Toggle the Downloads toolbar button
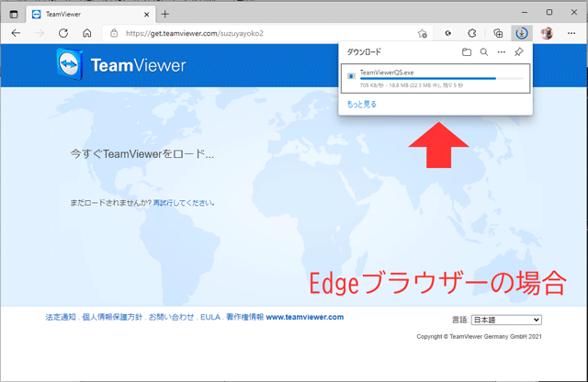This screenshot has height=382, width=588. 522,33
